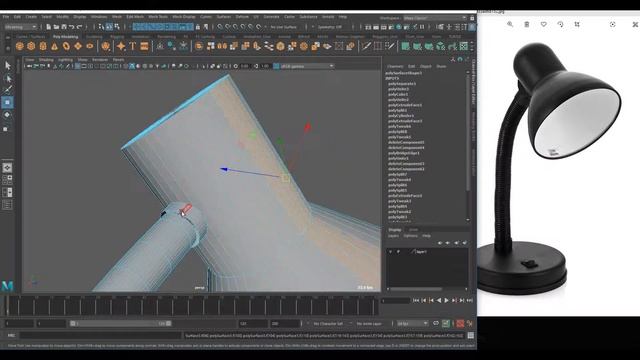Toggle select by component type mode
This screenshot has width=640, height=360.
(117, 27)
